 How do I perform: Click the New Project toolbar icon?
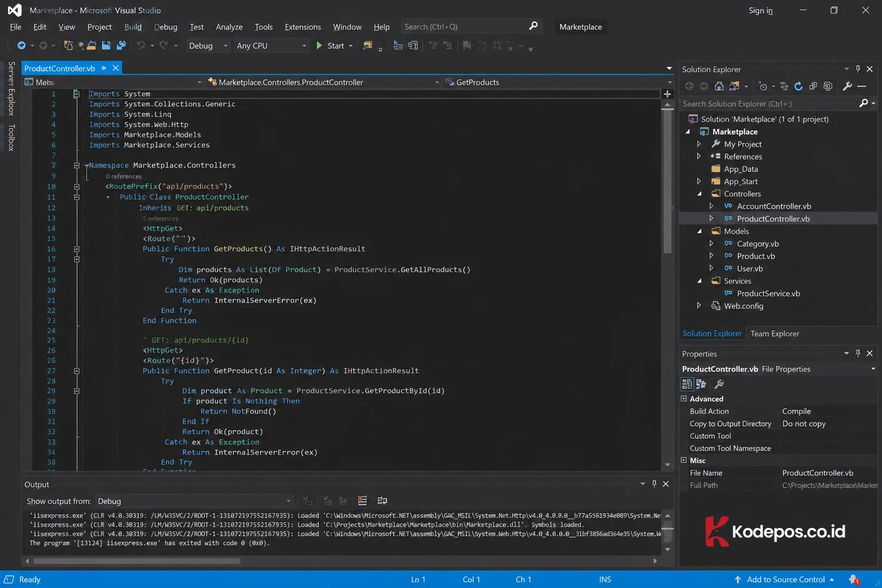68,45
